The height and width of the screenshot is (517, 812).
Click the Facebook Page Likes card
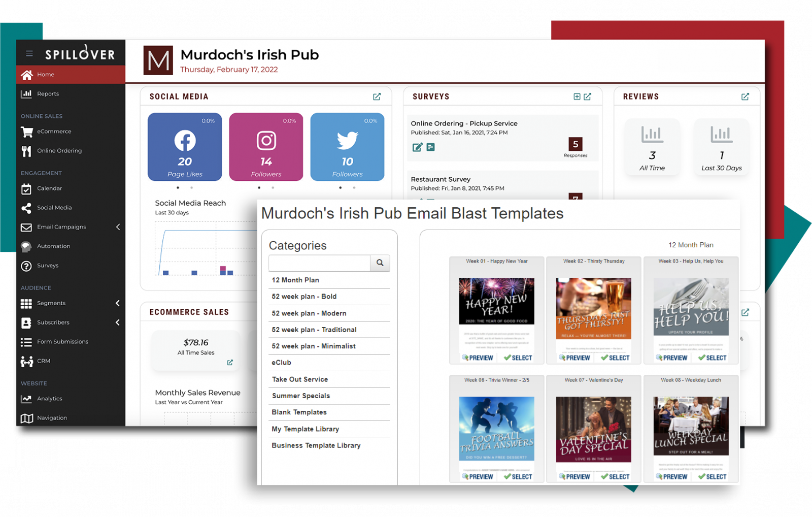(x=185, y=147)
